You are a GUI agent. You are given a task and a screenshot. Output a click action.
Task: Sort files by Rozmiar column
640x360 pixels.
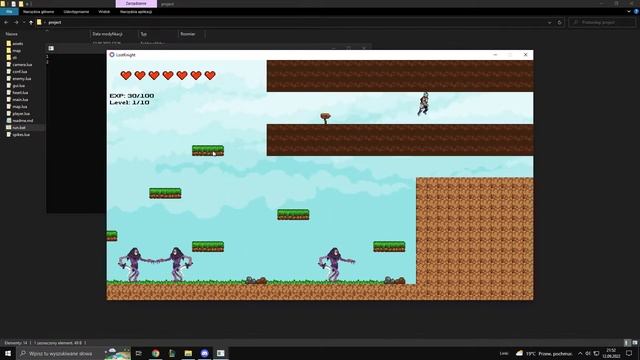tap(188, 34)
